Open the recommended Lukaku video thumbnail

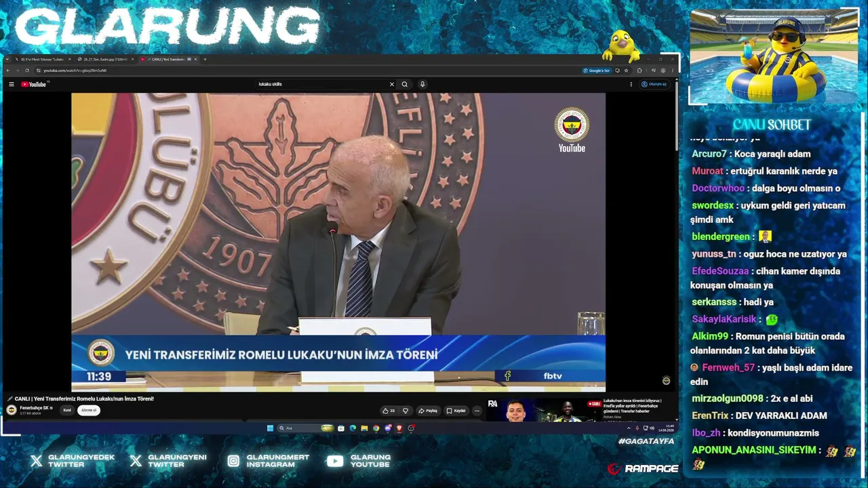tap(545, 410)
